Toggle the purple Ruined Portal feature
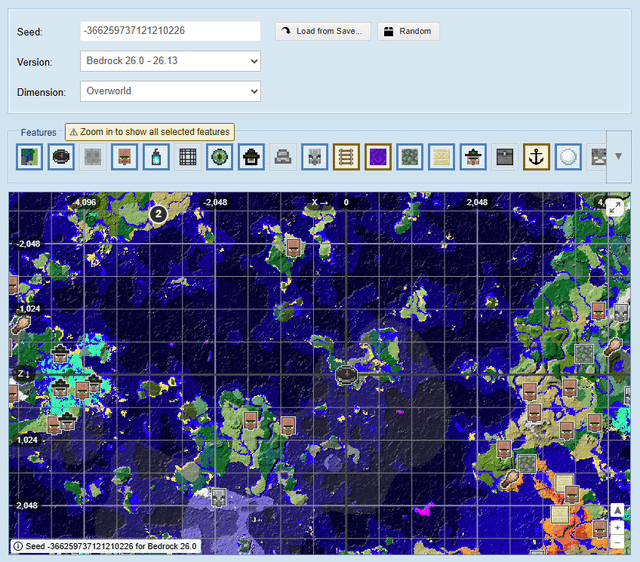This screenshot has width=640, height=562. click(x=378, y=157)
